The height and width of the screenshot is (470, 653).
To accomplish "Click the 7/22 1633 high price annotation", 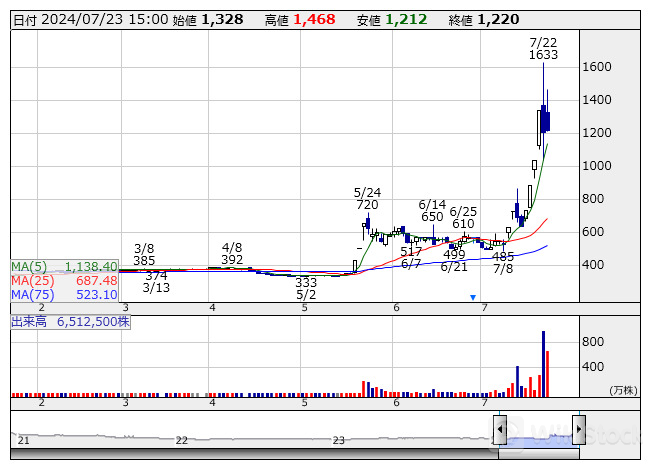I will (543, 48).
